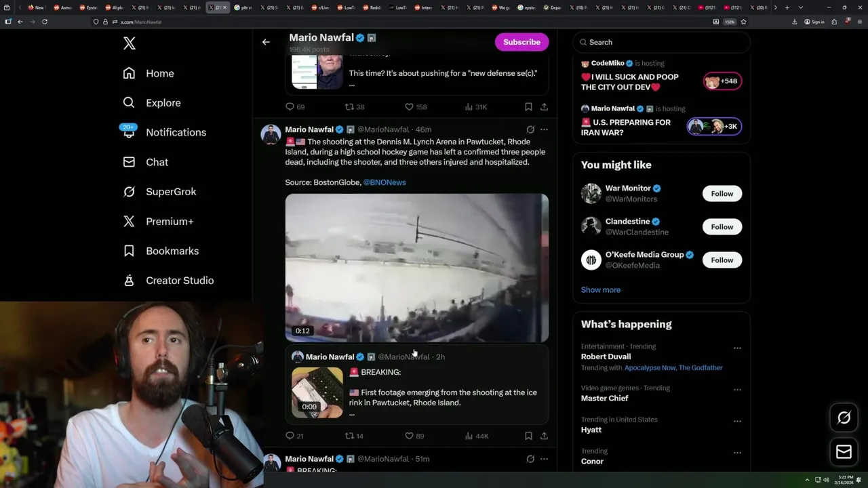The width and height of the screenshot is (868, 488).
Task: Open the More menu for Master Chief trend
Action: (x=737, y=390)
